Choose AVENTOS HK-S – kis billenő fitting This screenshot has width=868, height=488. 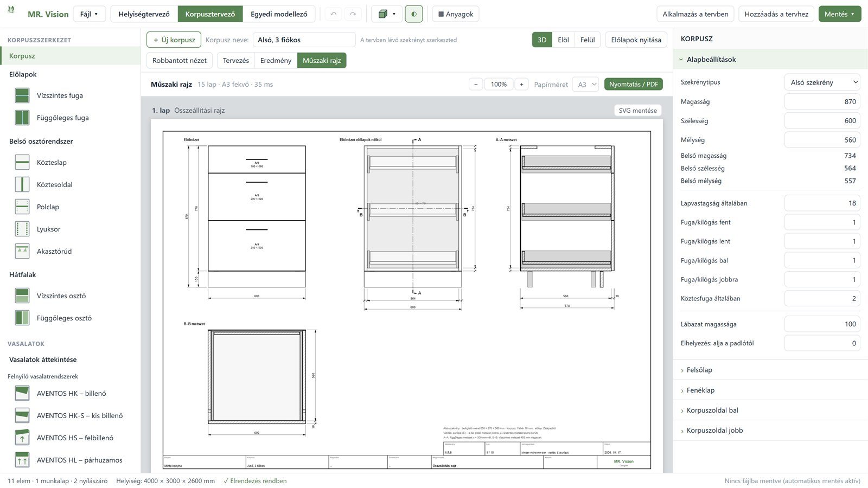71,415
